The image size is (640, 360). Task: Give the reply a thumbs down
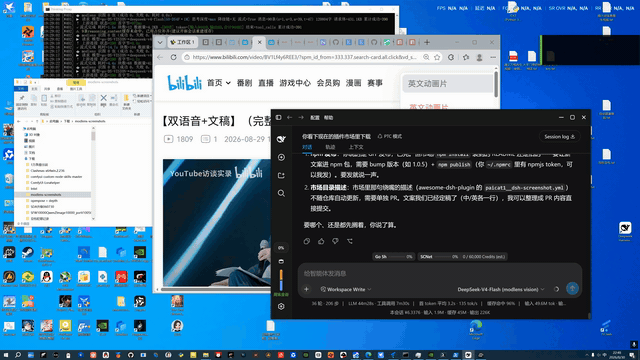[x=335, y=241]
